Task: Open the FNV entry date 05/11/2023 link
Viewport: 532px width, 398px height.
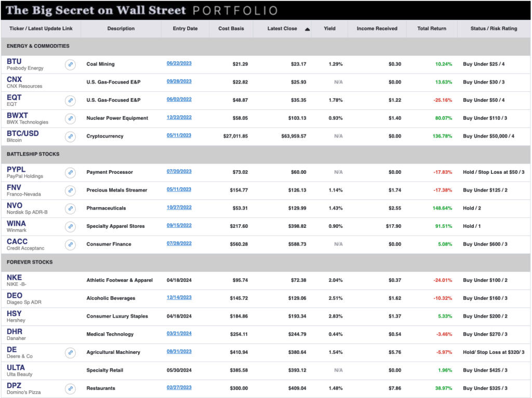Action: pyautogui.click(x=179, y=189)
